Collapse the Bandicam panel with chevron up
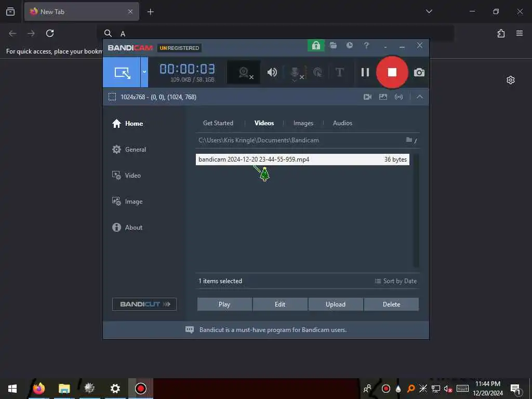Screen dimensions: 532x399 pos(420,97)
